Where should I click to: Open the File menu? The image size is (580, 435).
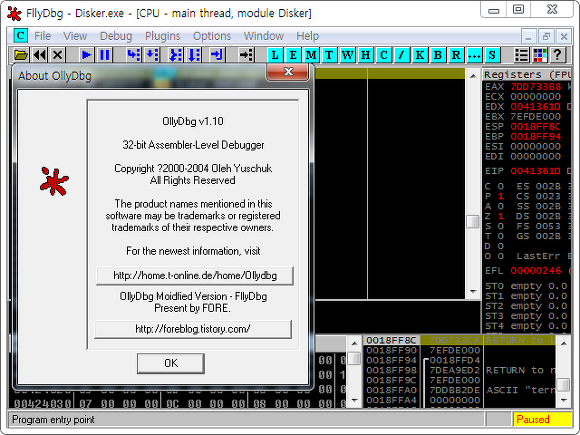pyautogui.click(x=43, y=36)
